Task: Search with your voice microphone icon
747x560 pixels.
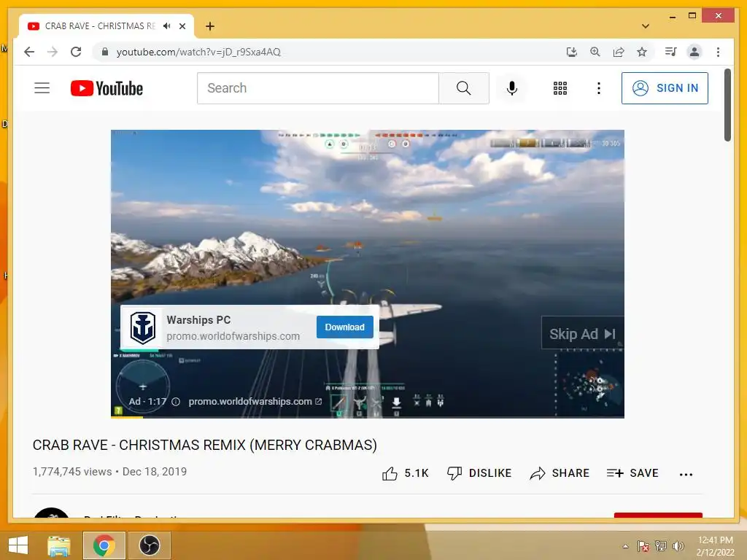Action: [511, 88]
